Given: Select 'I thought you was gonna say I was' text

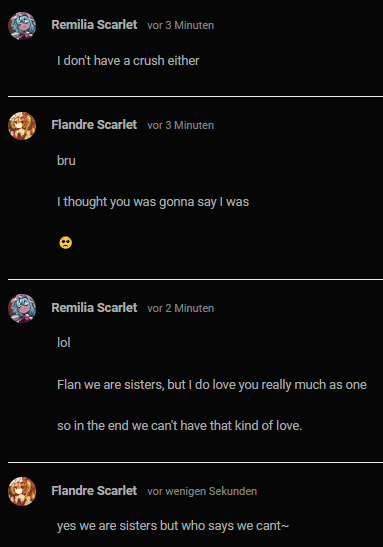Looking at the screenshot, I should pos(153,202).
